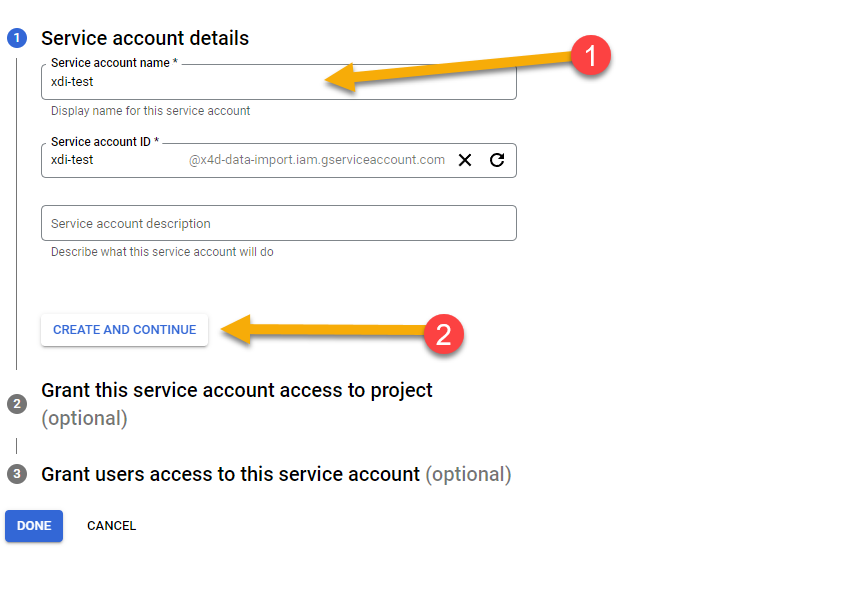The image size is (864, 591).
Task: Click the orange arrow pointing at CREATE AND CONTINUE
Action: click(322, 330)
